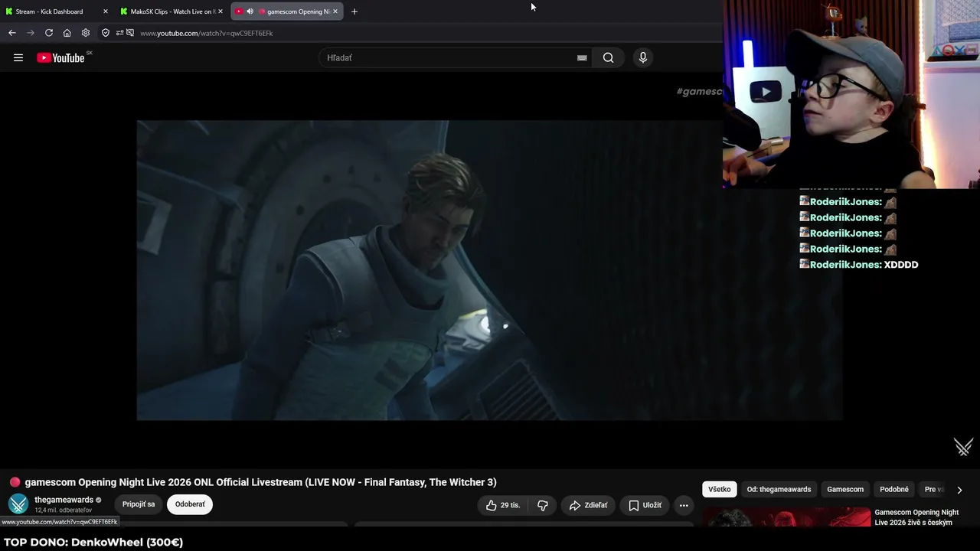980x551 pixels.
Task: Open the YouTube guide hamburger menu
Action: (x=18, y=57)
